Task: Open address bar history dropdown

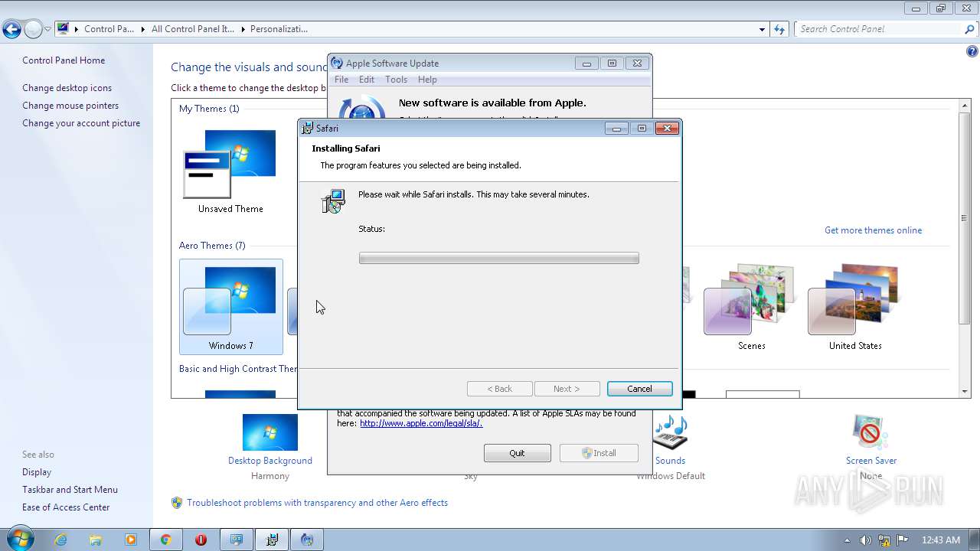Action: pyautogui.click(x=762, y=29)
